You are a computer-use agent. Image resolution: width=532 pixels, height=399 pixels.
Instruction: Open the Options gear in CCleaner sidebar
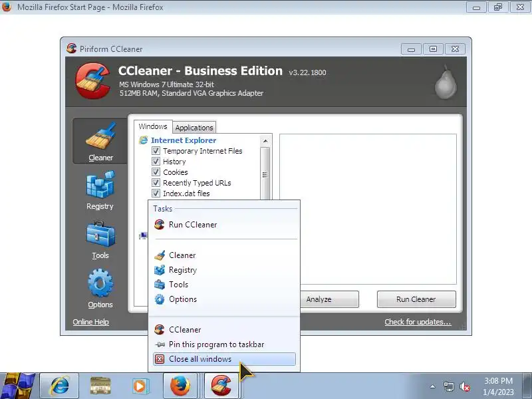tap(100, 289)
